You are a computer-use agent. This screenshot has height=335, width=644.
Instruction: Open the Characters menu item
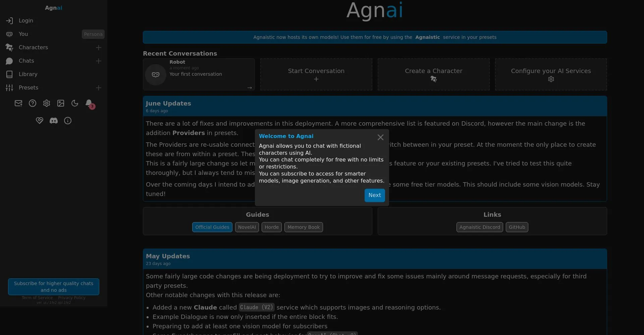(x=33, y=48)
